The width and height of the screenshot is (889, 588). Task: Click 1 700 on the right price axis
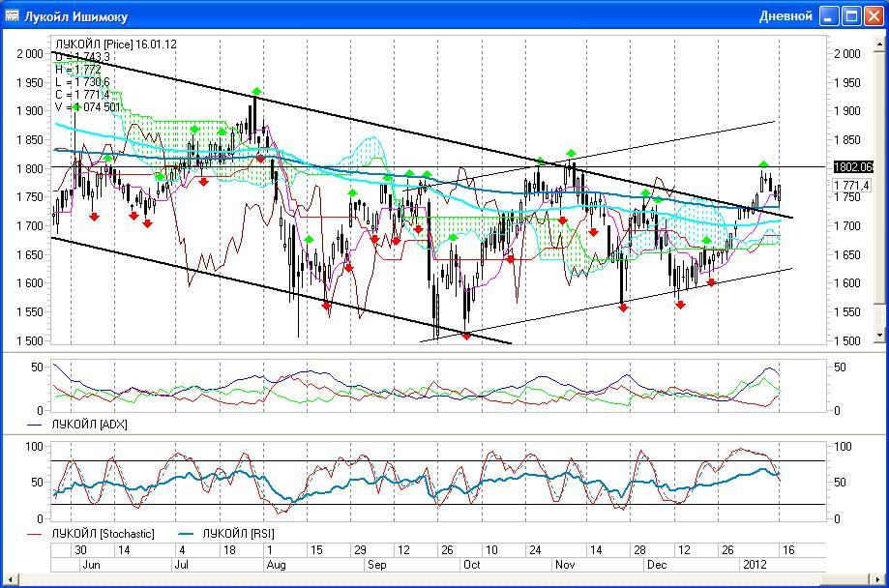(847, 225)
